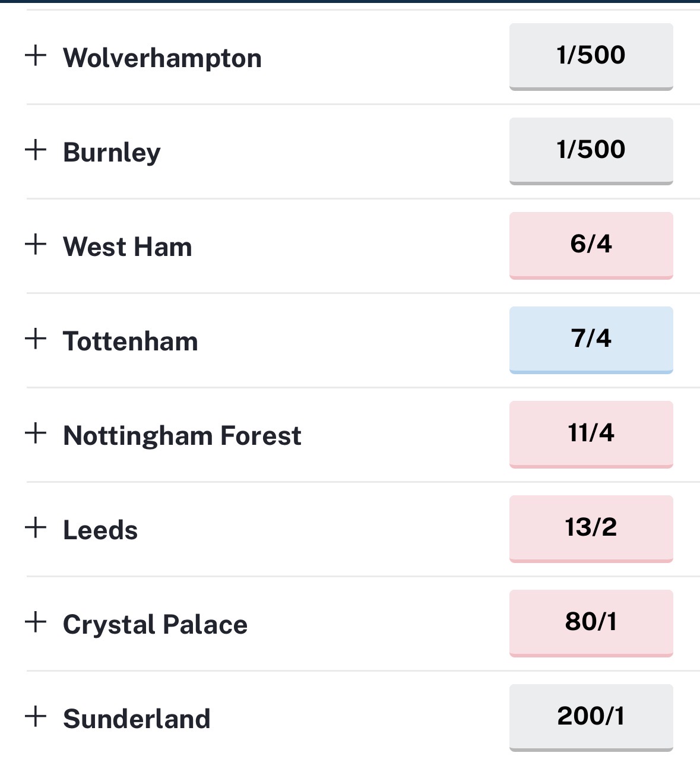Select Wolverhampton 1/500 odds button
700x759 pixels.
click(591, 56)
